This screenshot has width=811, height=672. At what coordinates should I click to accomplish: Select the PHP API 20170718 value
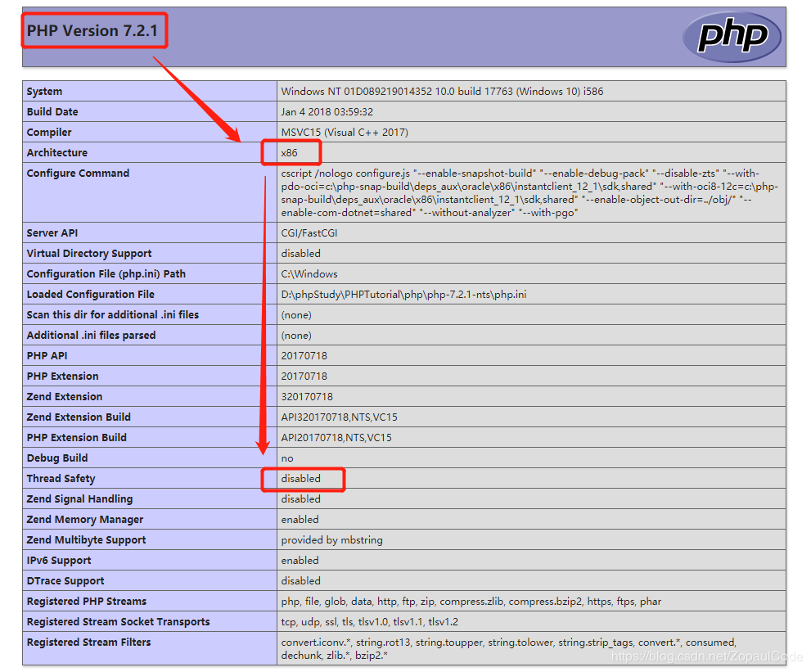304,356
